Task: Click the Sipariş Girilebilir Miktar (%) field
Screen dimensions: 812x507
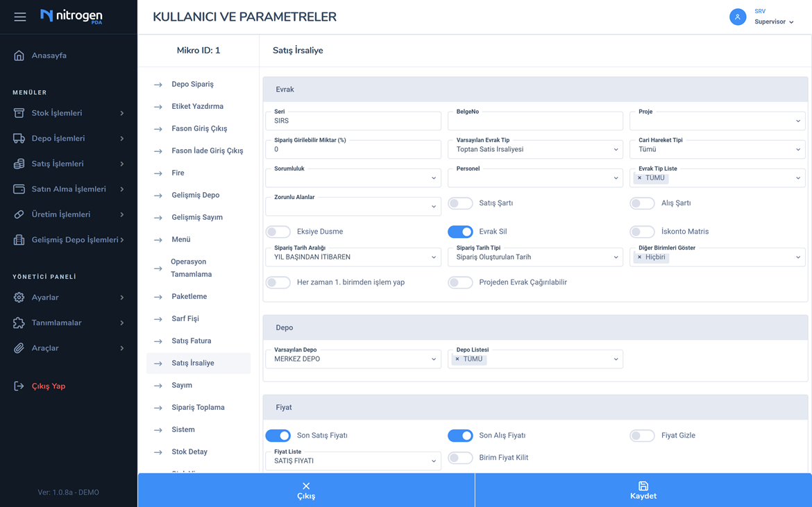Action: (353, 149)
